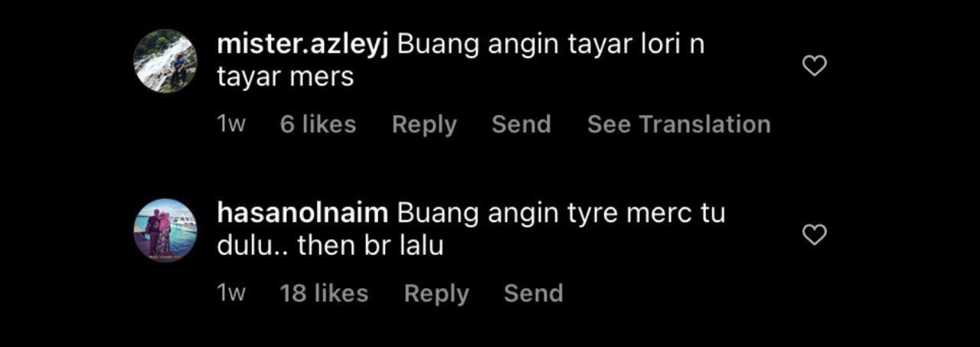Like mister.azleyj's comment with the heart icon
This screenshot has height=347, width=980.
pos(814,67)
